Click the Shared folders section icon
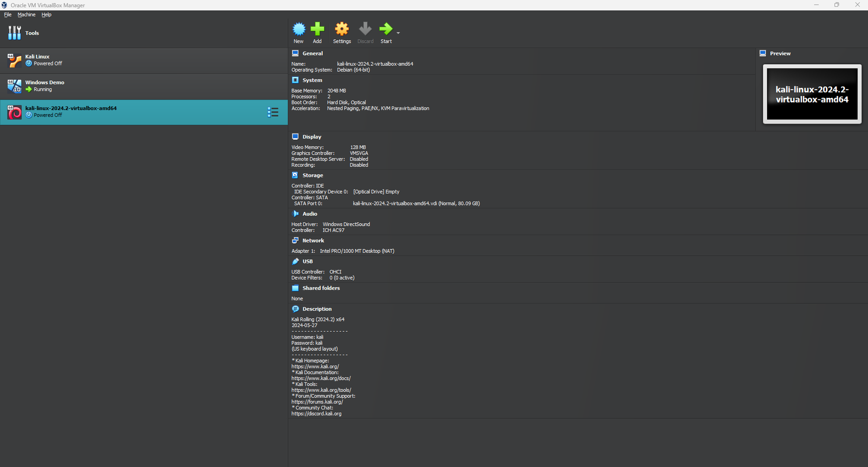868x467 pixels. [x=295, y=288]
